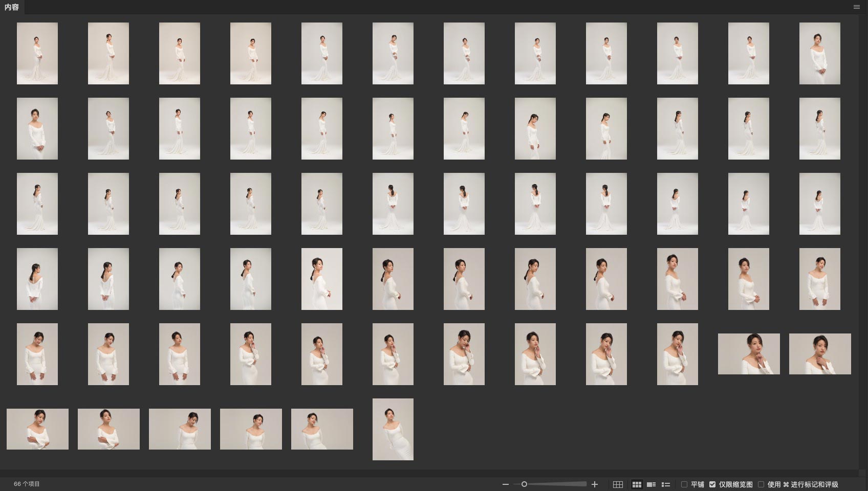Select the 内容 panel tab
This screenshot has height=491, width=868.
click(12, 7)
